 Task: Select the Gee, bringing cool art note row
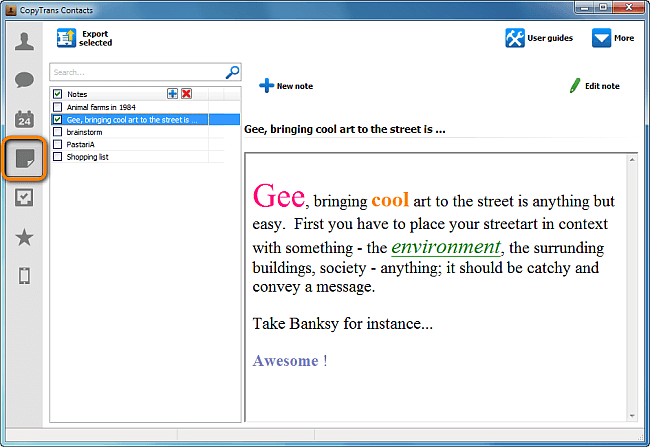145,119
